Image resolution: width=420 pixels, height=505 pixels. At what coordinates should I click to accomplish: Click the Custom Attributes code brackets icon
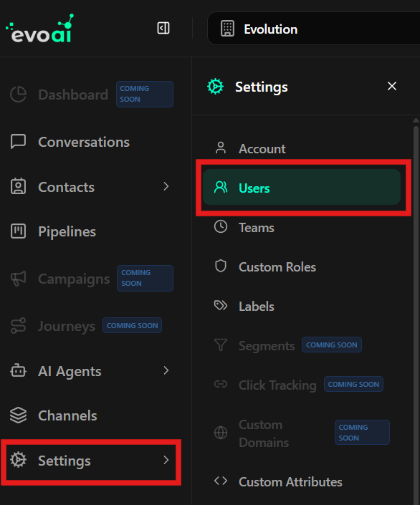pos(221,481)
